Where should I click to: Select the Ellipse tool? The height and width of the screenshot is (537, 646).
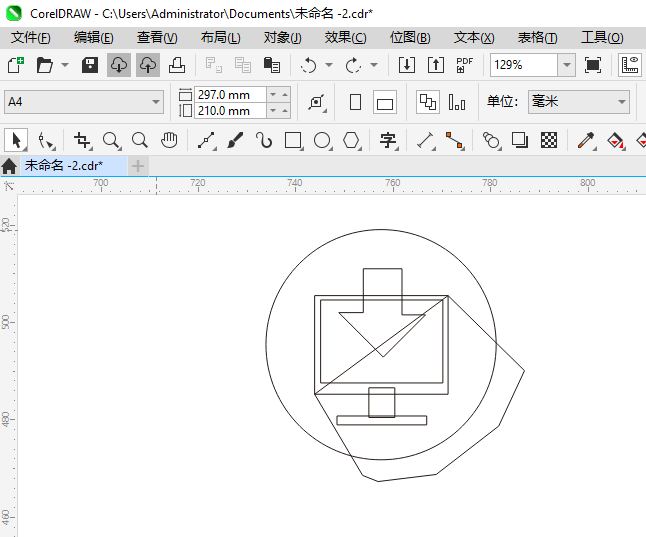point(322,140)
